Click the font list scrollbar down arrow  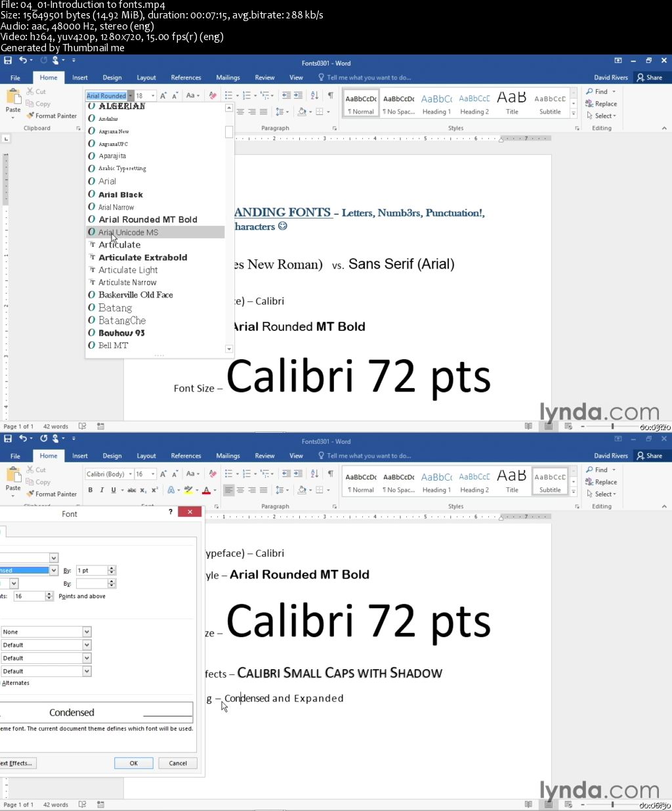(x=229, y=349)
